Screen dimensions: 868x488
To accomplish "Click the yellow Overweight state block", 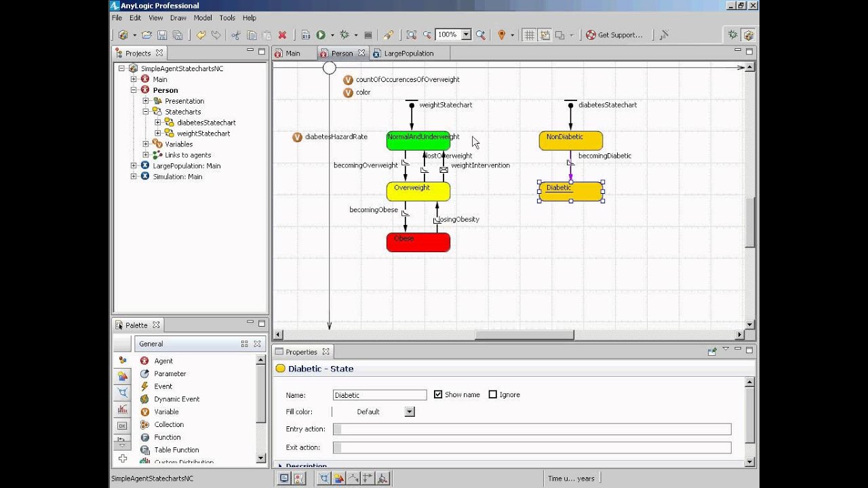I will tap(418, 191).
